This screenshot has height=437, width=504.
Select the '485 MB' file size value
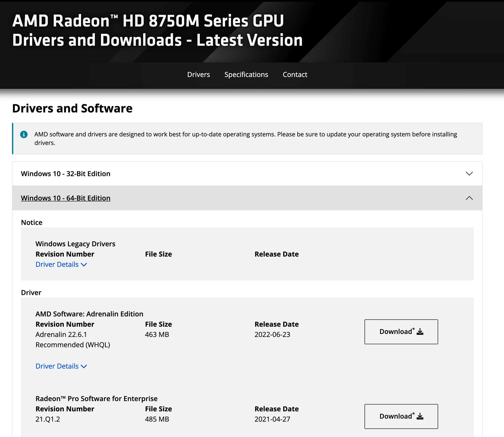coord(157,419)
